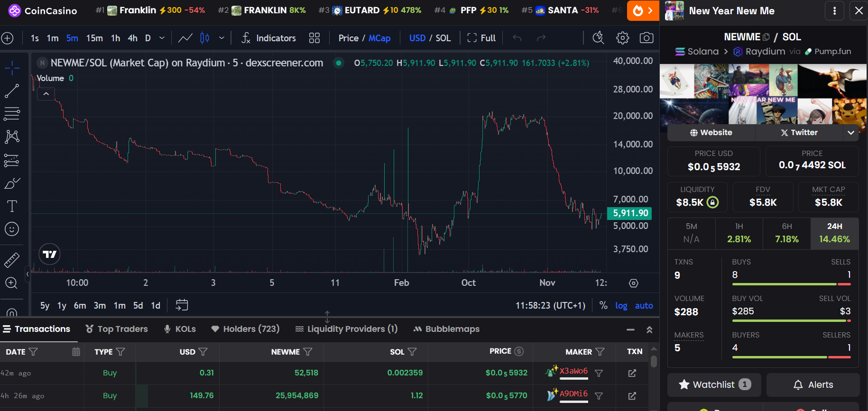Click the Alerts button
This screenshot has width=868, height=411.
pos(813,384)
